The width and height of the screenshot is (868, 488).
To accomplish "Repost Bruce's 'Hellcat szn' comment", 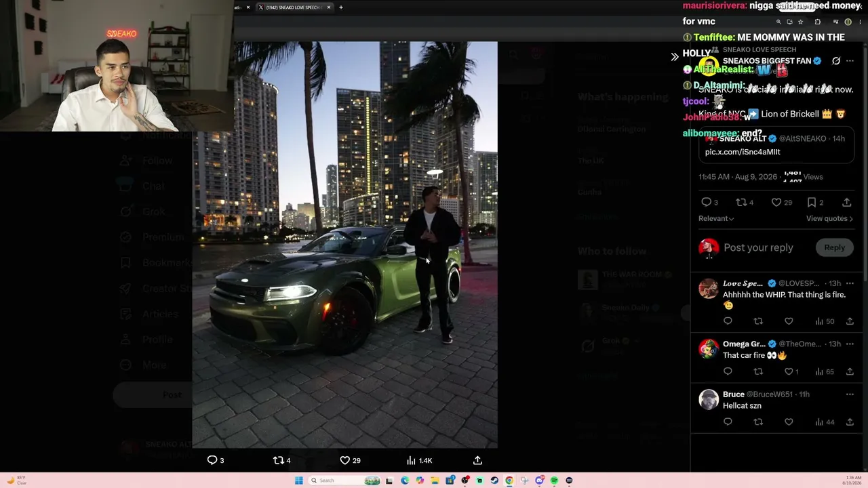I will tap(758, 422).
